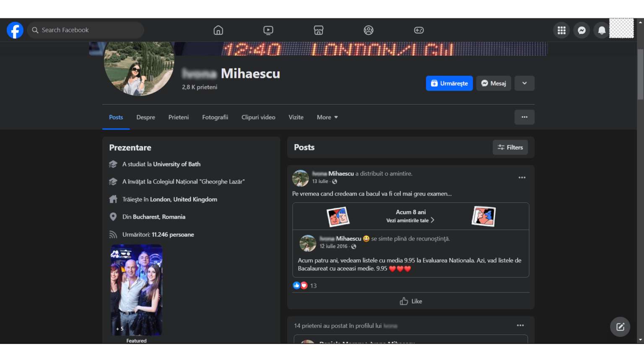Open the notifications bell
Screen dimensions: 644x362
pyautogui.click(x=602, y=30)
